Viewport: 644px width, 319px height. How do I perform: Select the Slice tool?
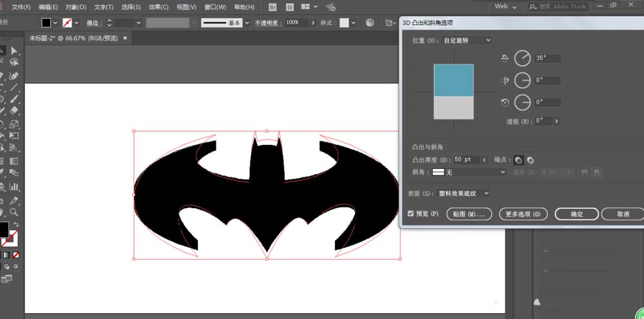coord(14,200)
